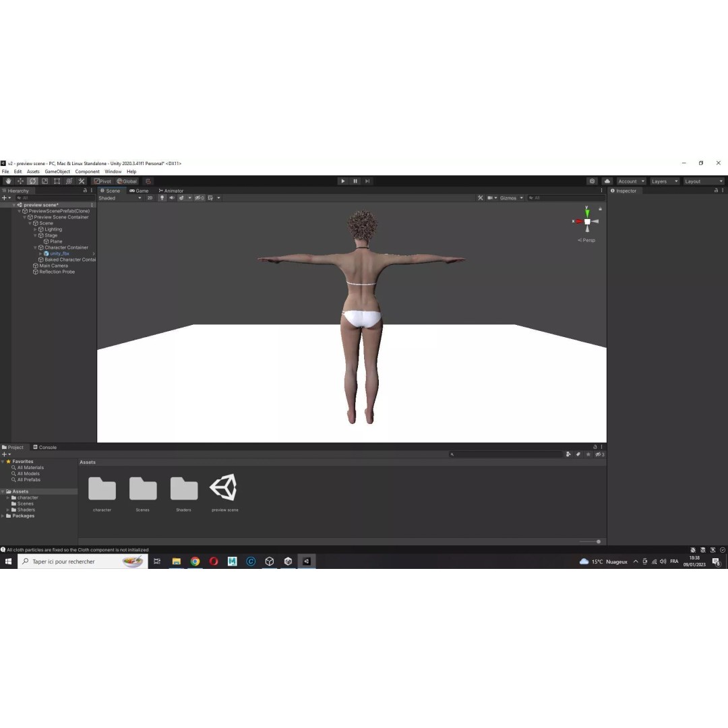Select the Rotate tool

coord(32,181)
